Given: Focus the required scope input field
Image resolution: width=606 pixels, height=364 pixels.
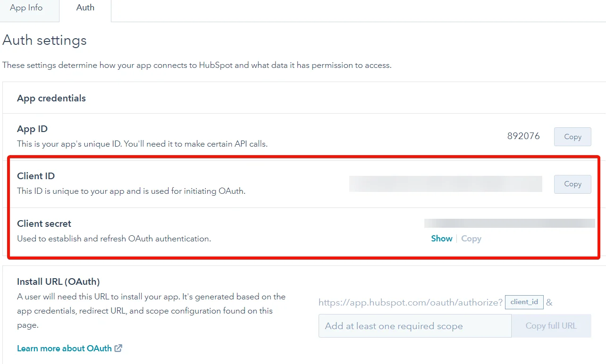Looking at the screenshot, I should 415,326.
